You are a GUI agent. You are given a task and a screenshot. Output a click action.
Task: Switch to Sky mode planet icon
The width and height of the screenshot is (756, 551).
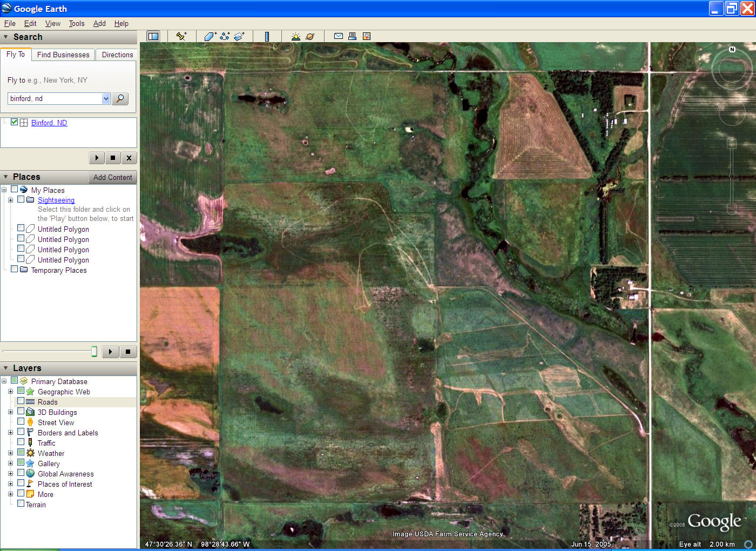(310, 36)
